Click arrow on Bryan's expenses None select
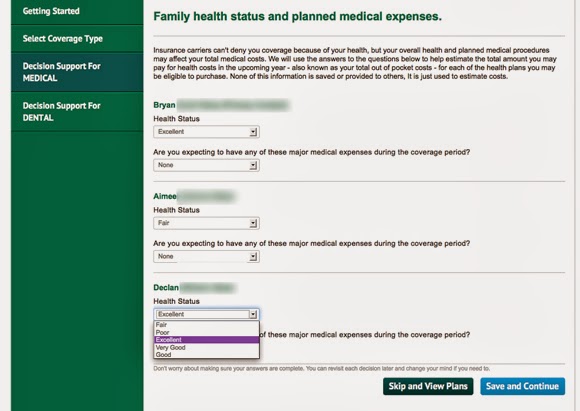 coord(253,165)
